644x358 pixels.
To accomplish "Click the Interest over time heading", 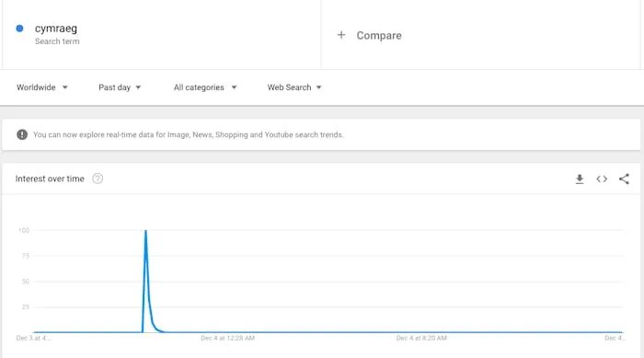I will tap(50, 179).
